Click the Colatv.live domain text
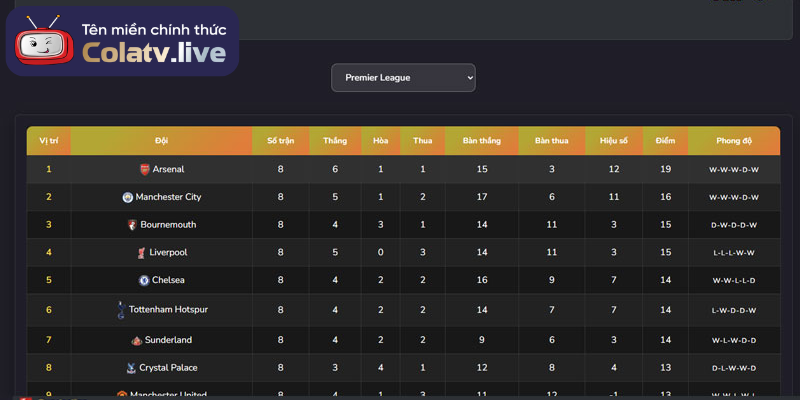 pyautogui.click(x=154, y=51)
